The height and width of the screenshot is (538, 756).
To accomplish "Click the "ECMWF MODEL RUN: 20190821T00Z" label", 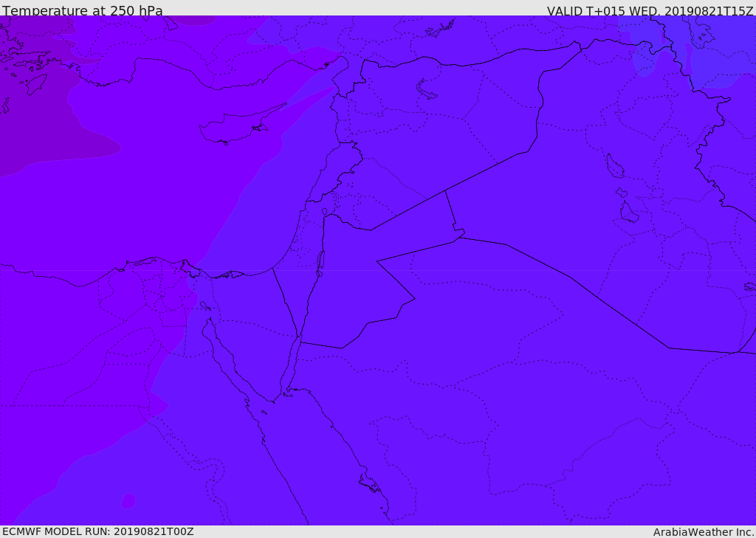I will click(98, 531).
